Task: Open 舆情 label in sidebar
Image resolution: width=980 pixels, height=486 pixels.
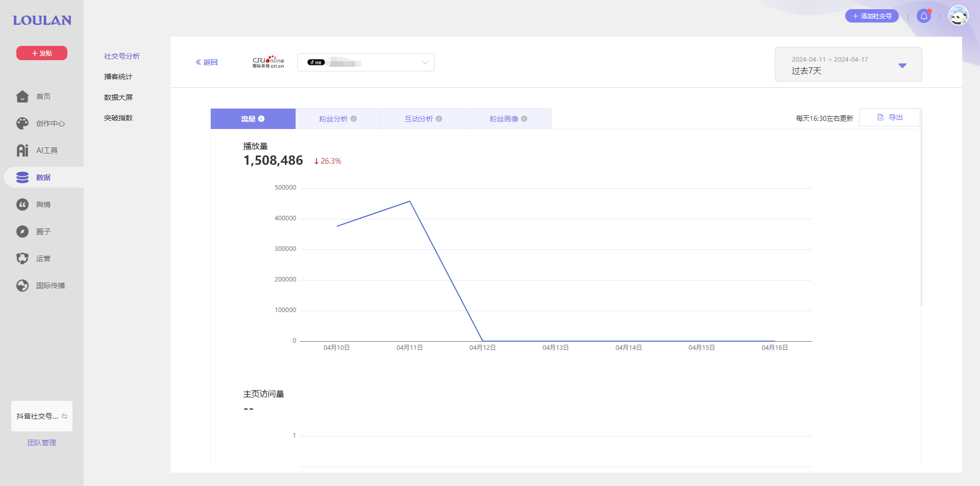Action: point(43,204)
